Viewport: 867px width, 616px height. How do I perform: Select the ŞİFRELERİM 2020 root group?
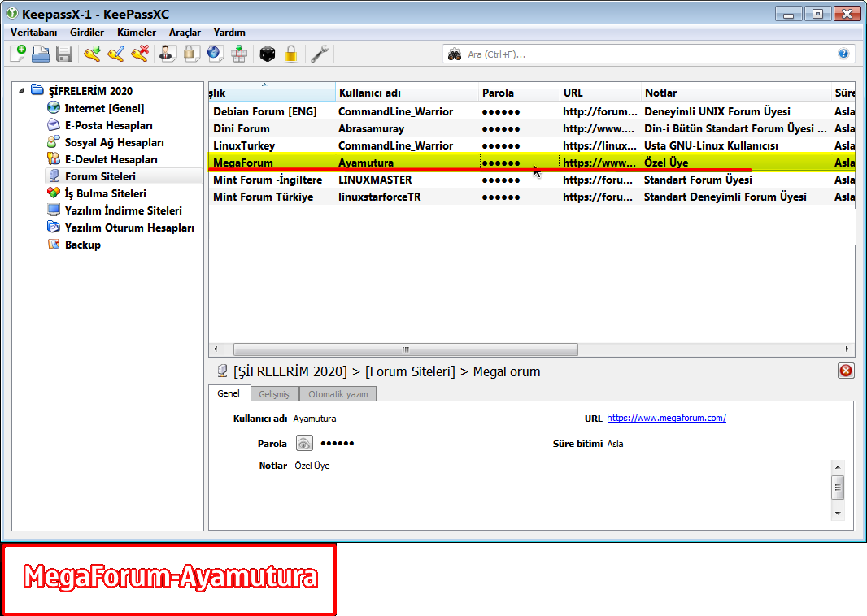[90, 90]
